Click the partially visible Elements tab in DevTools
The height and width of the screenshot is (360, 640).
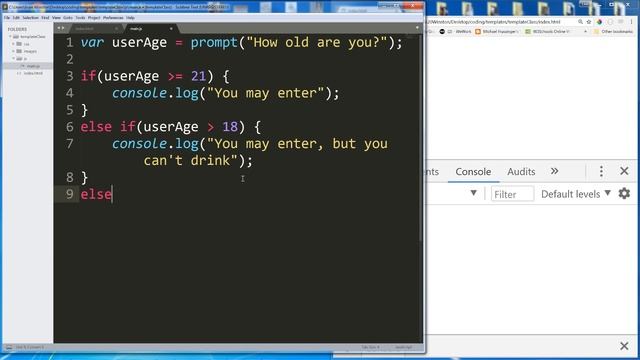point(432,172)
